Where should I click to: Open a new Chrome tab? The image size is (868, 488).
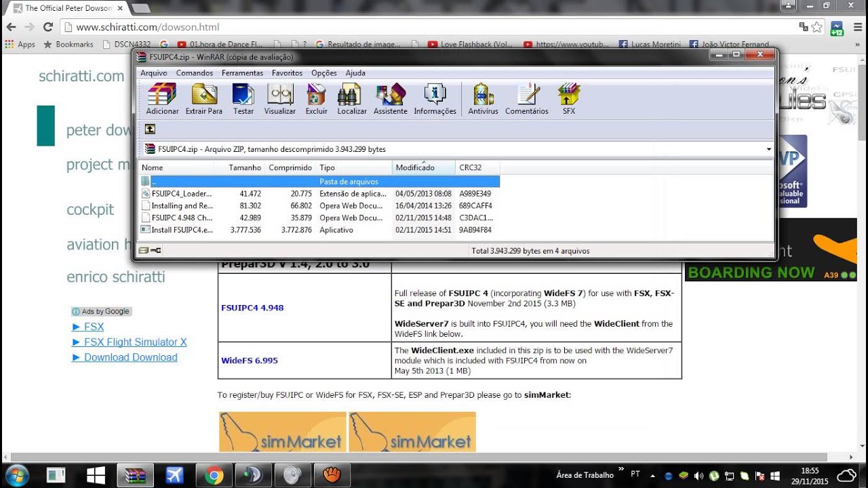(140, 8)
